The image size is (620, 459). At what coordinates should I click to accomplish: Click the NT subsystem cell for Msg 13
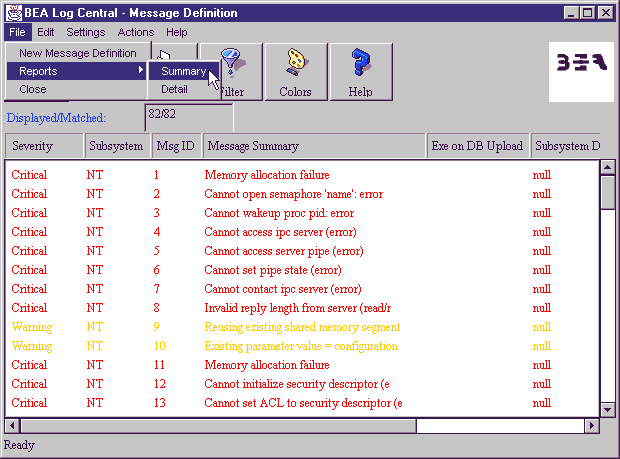95,402
